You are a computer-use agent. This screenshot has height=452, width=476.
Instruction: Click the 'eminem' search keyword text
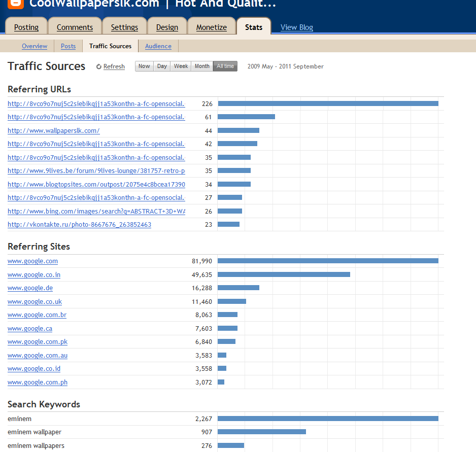point(19,419)
